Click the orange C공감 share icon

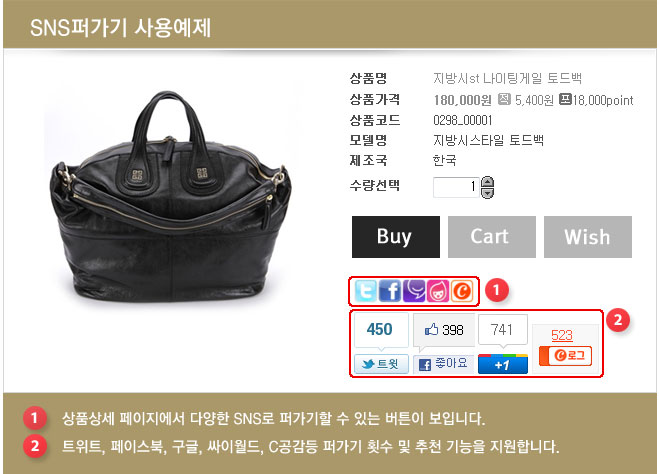pyautogui.click(x=462, y=291)
